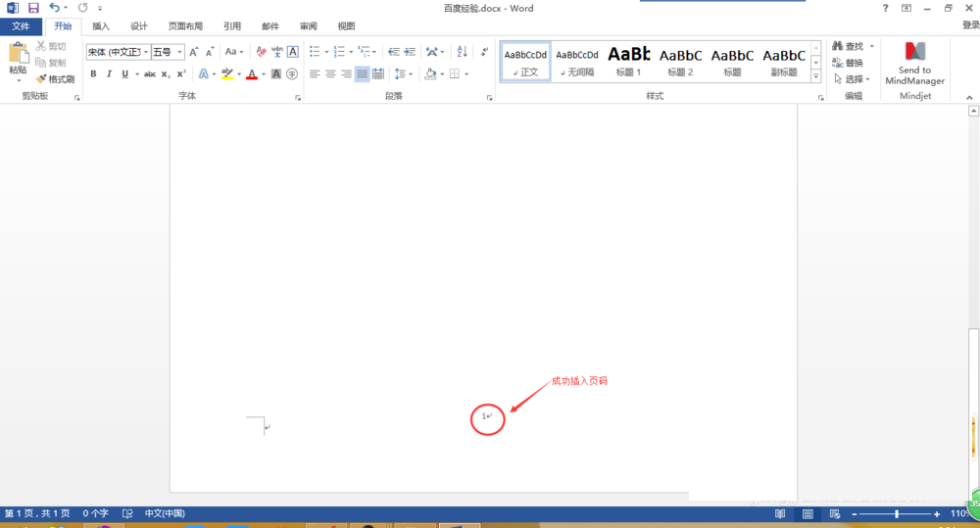Apply character shading with the gray A
The height and width of the screenshot is (528, 980).
click(x=276, y=73)
